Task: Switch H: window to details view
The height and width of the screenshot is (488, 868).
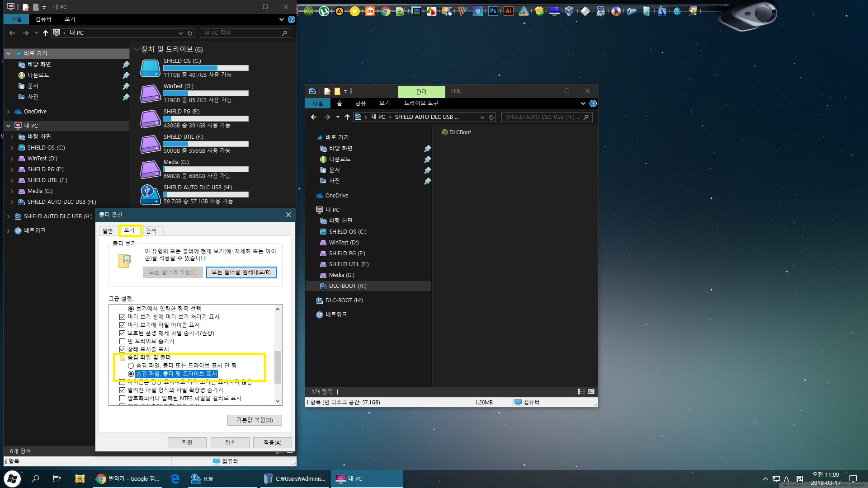Action: (x=581, y=392)
